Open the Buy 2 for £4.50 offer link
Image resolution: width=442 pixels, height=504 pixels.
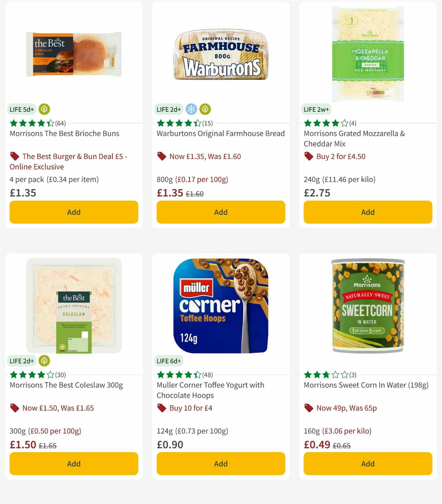tap(340, 156)
